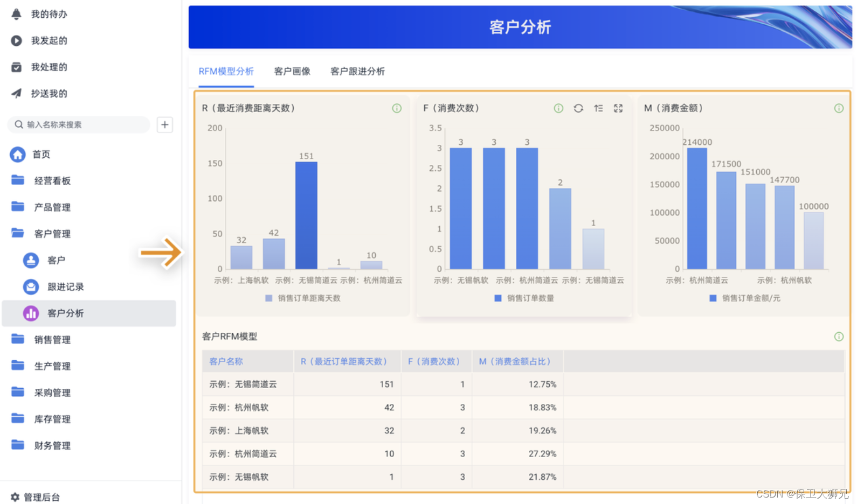Click the 我处理的 checkmark icon

17,67
